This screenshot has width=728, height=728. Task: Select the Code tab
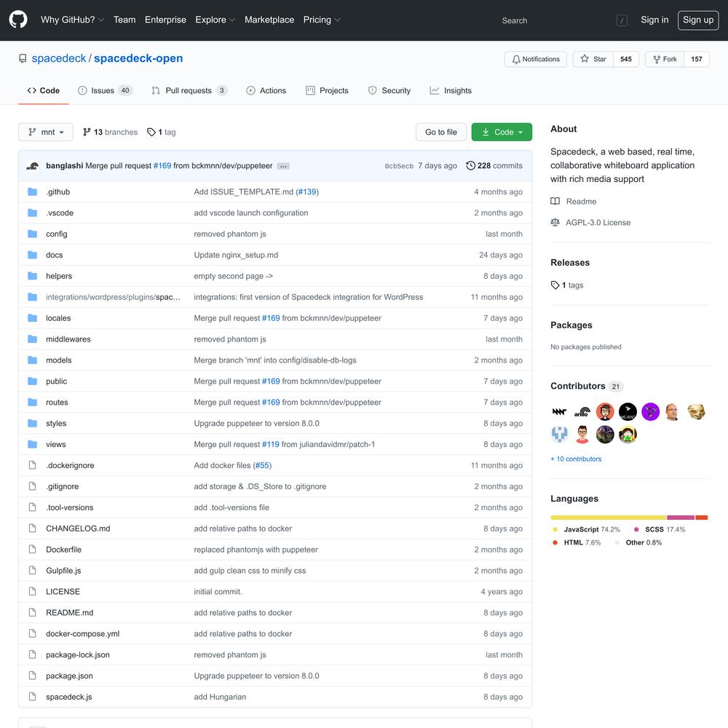point(44,90)
